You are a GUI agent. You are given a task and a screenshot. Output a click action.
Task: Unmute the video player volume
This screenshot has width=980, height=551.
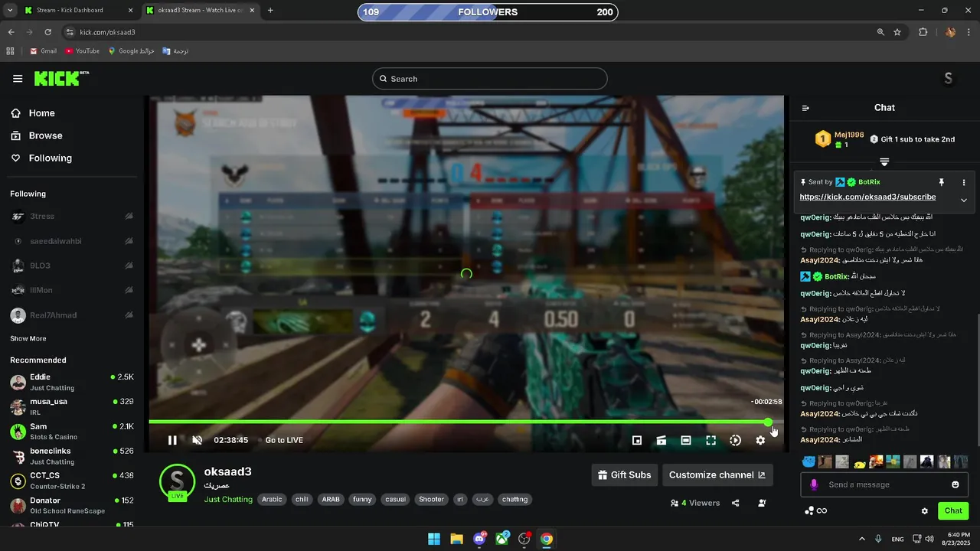[x=197, y=440]
